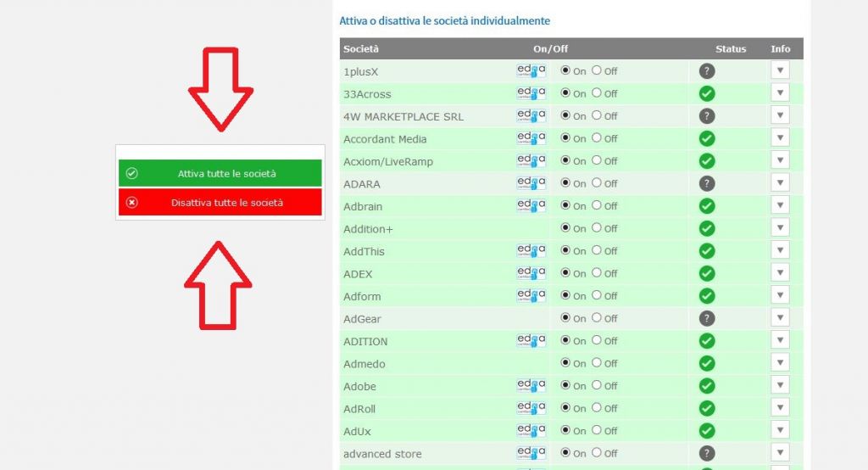The image size is (868, 470).
Task: Click the edaa badge next to 1plusX
Action: [x=531, y=71]
